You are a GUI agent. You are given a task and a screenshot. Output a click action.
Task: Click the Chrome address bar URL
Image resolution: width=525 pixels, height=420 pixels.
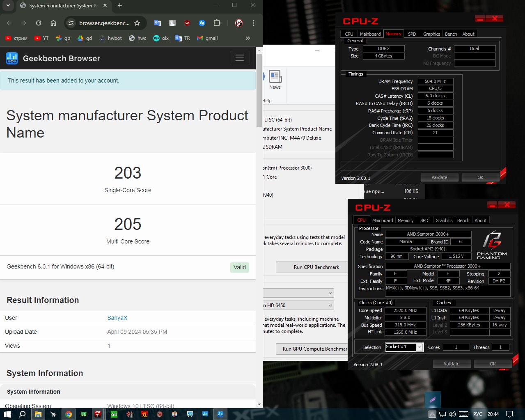pos(104,23)
